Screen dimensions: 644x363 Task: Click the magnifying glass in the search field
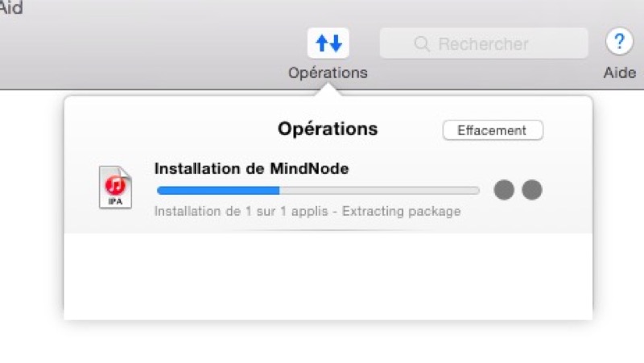click(x=422, y=43)
